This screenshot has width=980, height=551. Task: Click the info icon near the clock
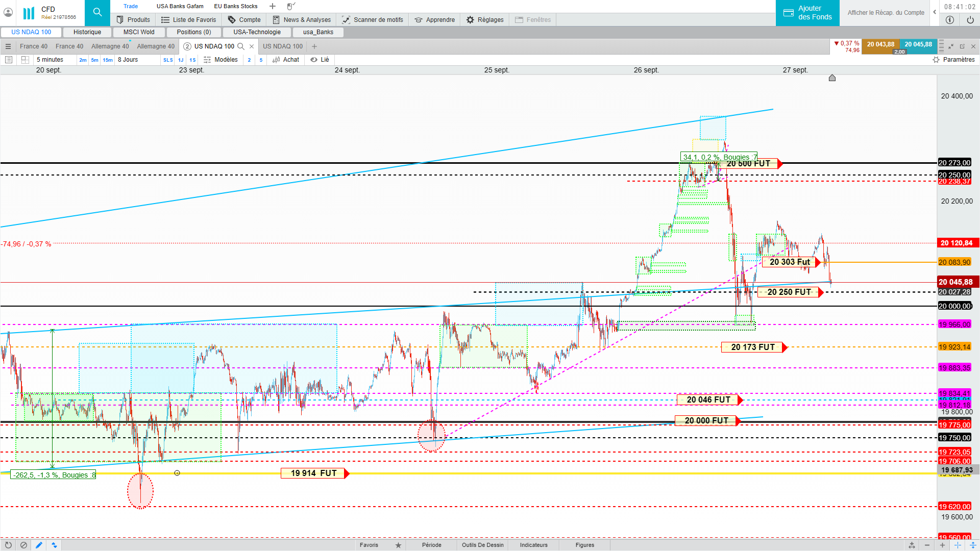click(x=949, y=20)
